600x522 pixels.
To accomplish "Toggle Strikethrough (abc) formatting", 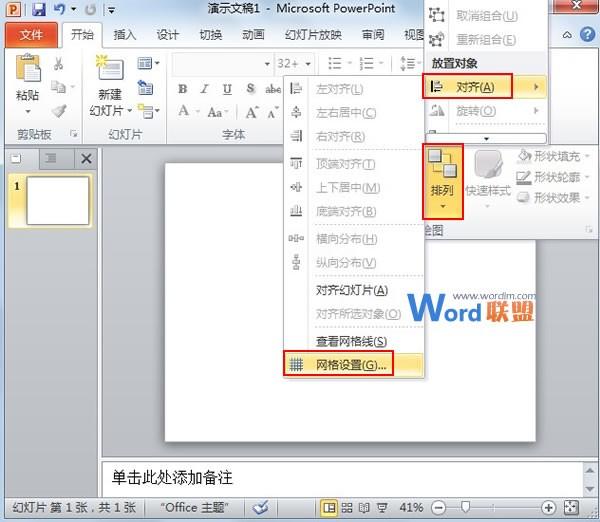I will pos(273,89).
